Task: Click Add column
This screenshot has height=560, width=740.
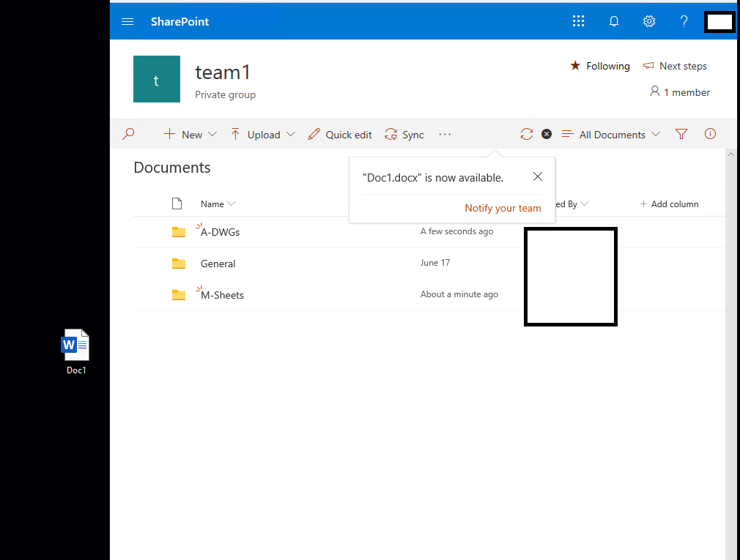Action: pyautogui.click(x=669, y=204)
